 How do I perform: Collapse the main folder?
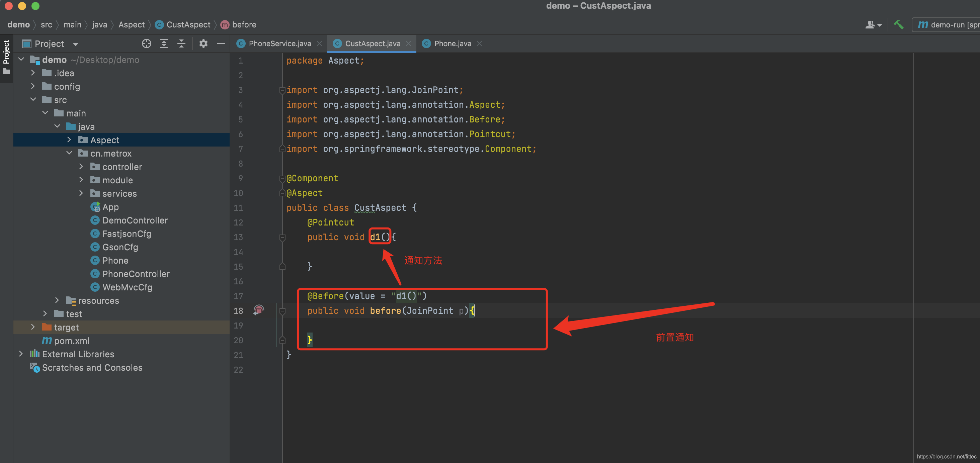[45, 113]
